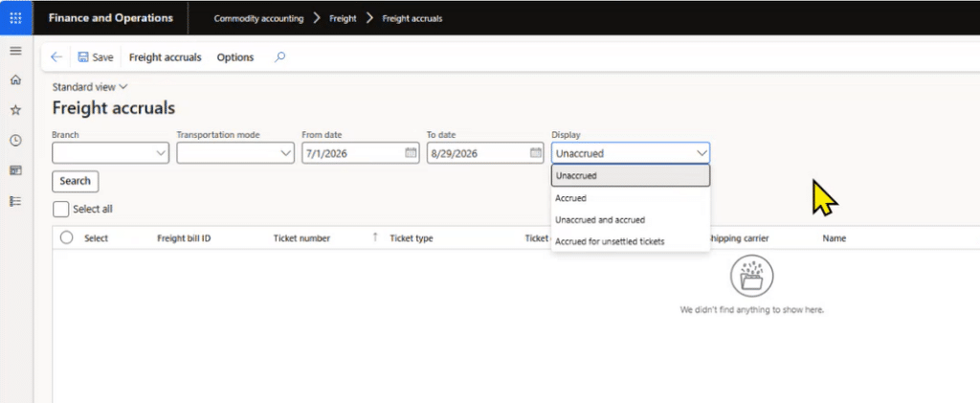Image resolution: width=980 pixels, height=403 pixels.
Task: Open the app launcher waffle icon
Action: coord(16,17)
